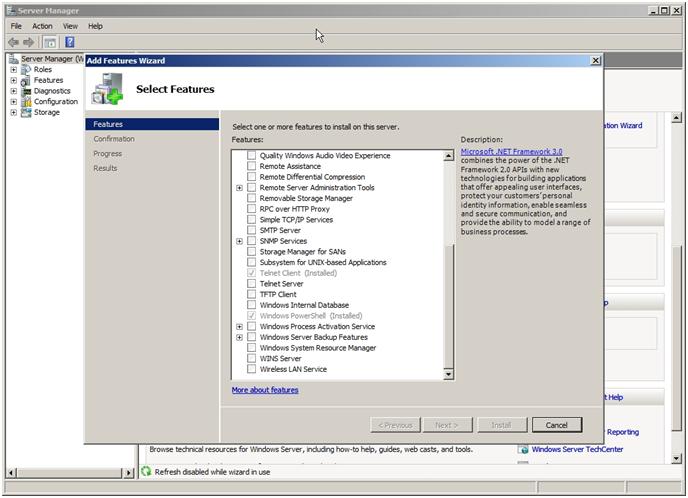The image size is (688, 498).
Task: Click the features list scrollbar thumb
Action: tap(448, 306)
